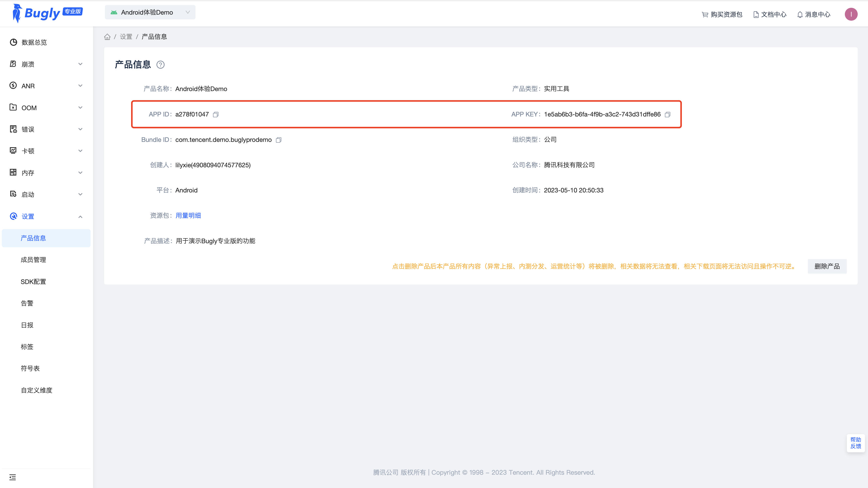Collapse the sidebar with bottom menu icon

[13, 477]
